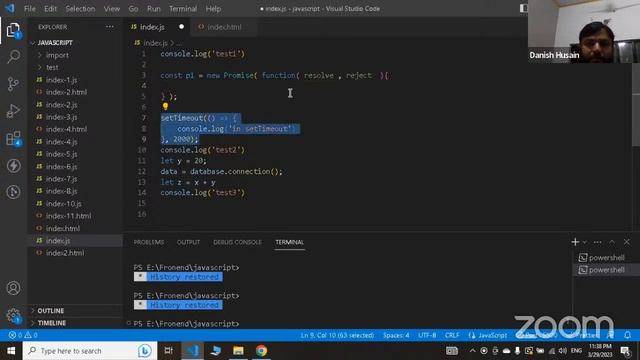Screen dimensions: 640x360
Task: Open terminal panel more actions ellipsis
Action: [598, 242]
